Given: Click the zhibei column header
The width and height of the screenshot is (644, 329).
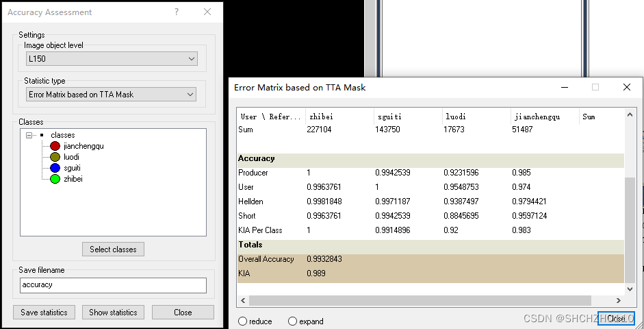Looking at the screenshot, I should (339, 117).
